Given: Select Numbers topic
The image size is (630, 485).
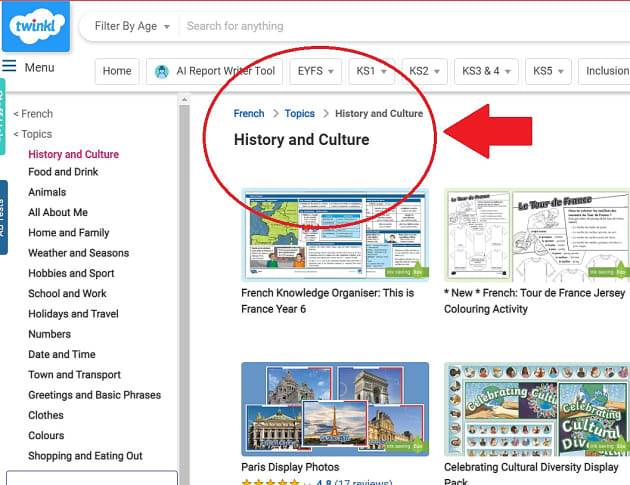Looking at the screenshot, I should (49, 334).
